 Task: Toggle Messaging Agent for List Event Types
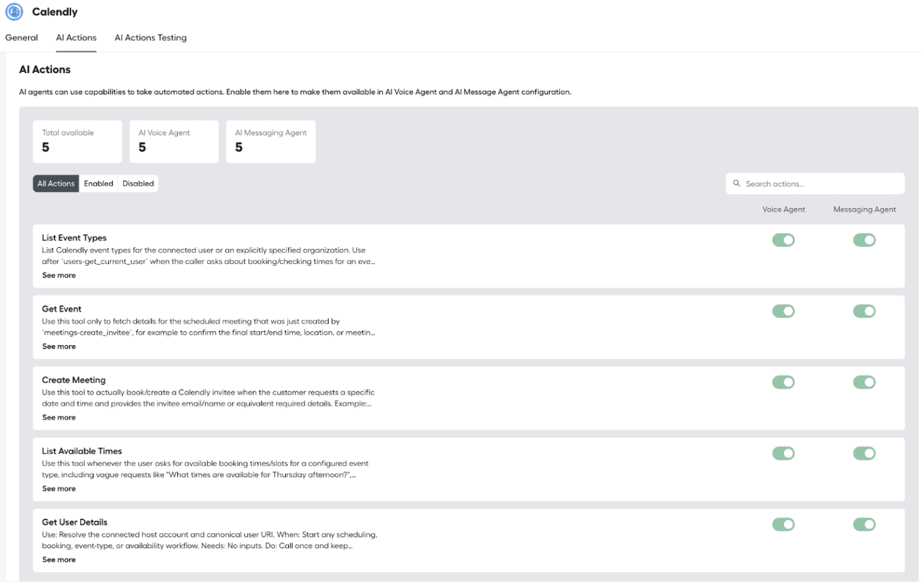[x=864, y=240]
